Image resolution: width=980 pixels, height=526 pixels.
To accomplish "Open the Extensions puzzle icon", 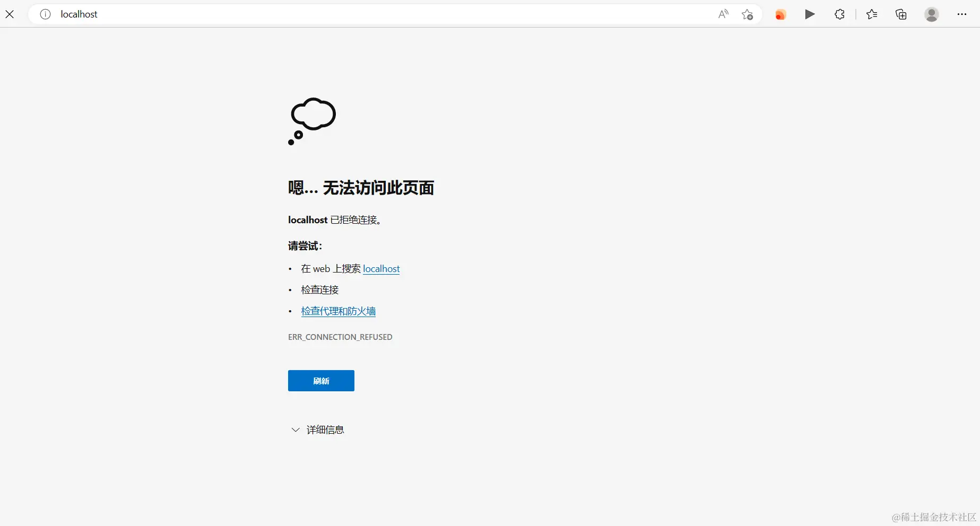I will (x=839, y=14).
